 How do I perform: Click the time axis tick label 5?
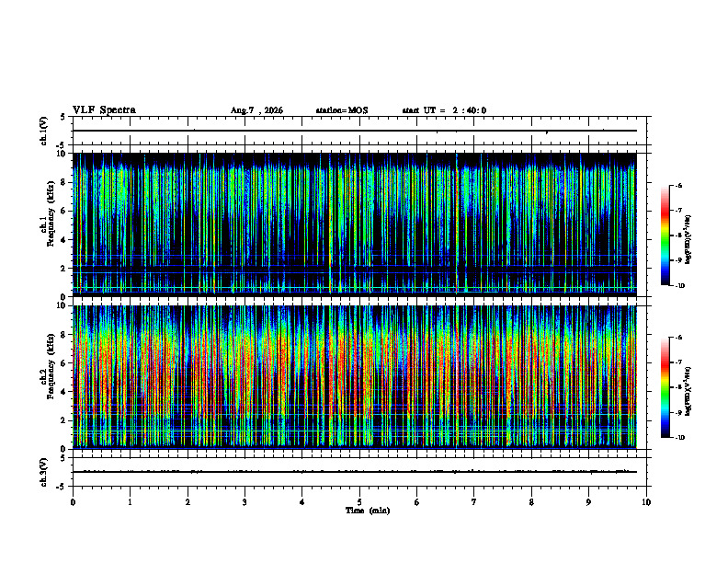click(359, 502)
